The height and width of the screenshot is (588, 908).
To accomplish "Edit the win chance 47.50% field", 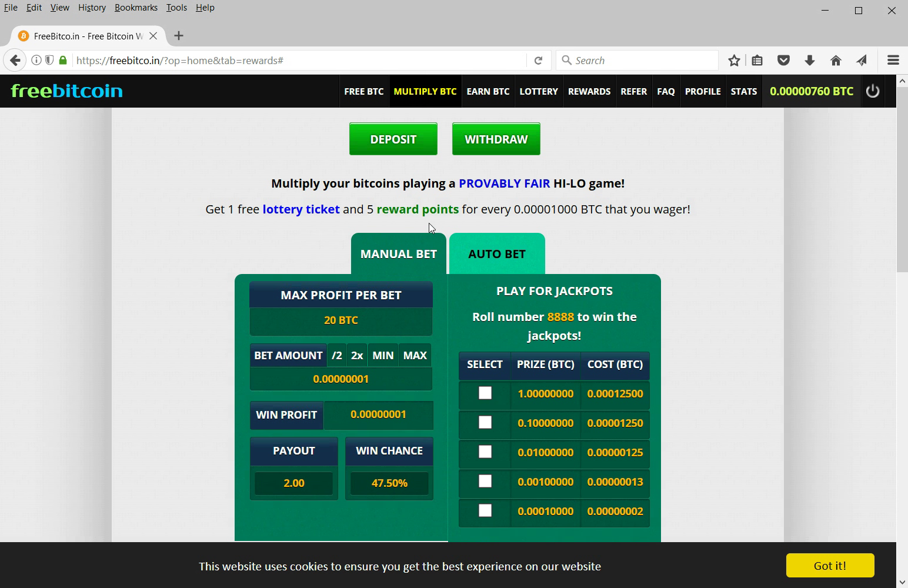I will tap(389, 483).
